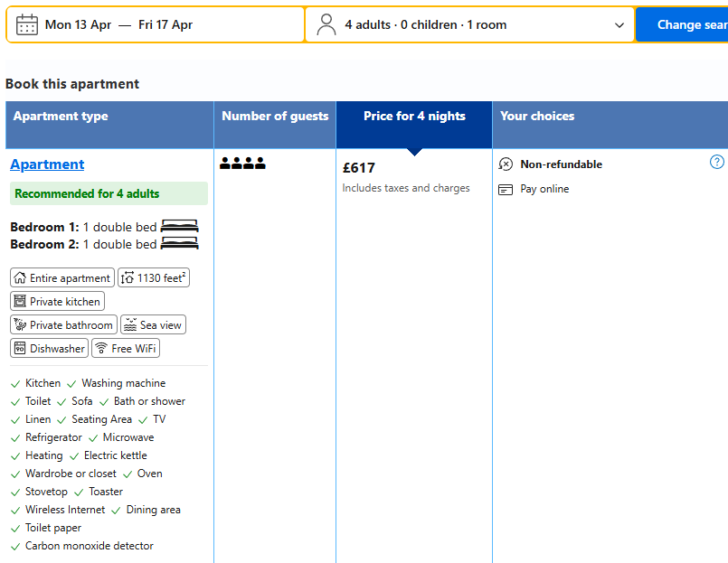
Task: Click the Bath or shower amenity
Action: (149, 401)
